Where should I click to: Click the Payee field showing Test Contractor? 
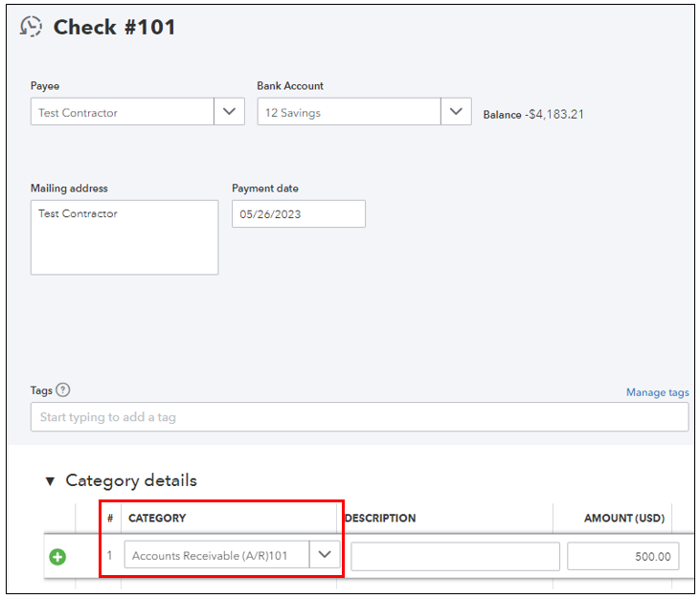[122, 113]
